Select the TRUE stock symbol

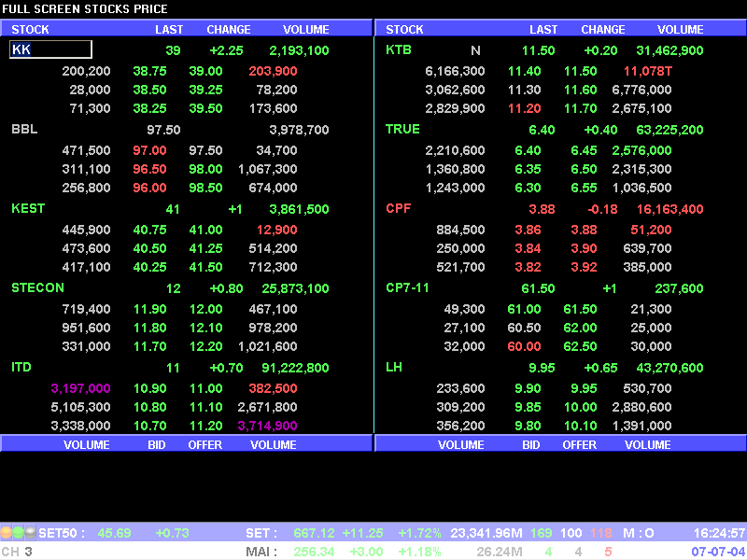tap(402, 129)
